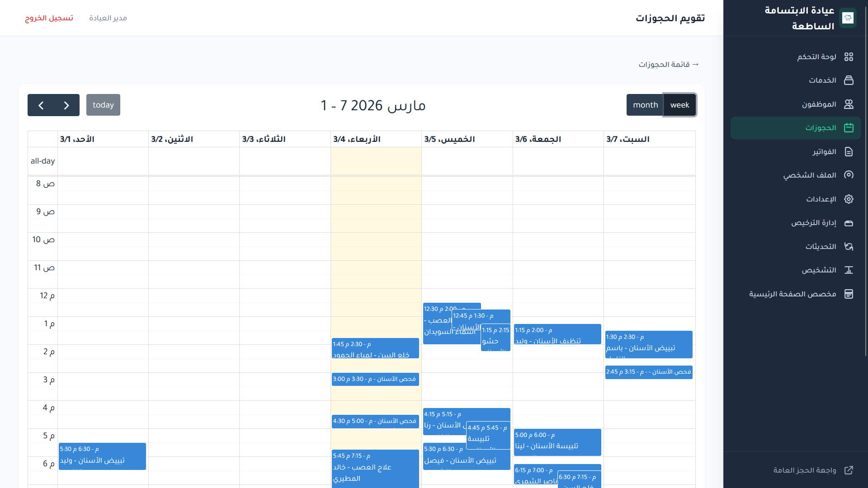The width and height of the screenshot is (868, 488).
Task: Click the updates refresh icon (التحديثات)
Action: (849, 247)
